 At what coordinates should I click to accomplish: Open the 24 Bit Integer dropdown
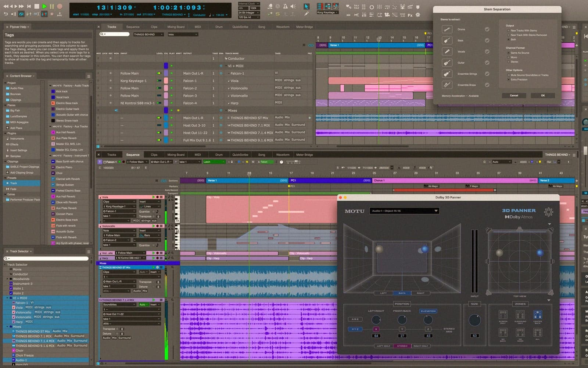pyautogui.click(x=249, y=13)
